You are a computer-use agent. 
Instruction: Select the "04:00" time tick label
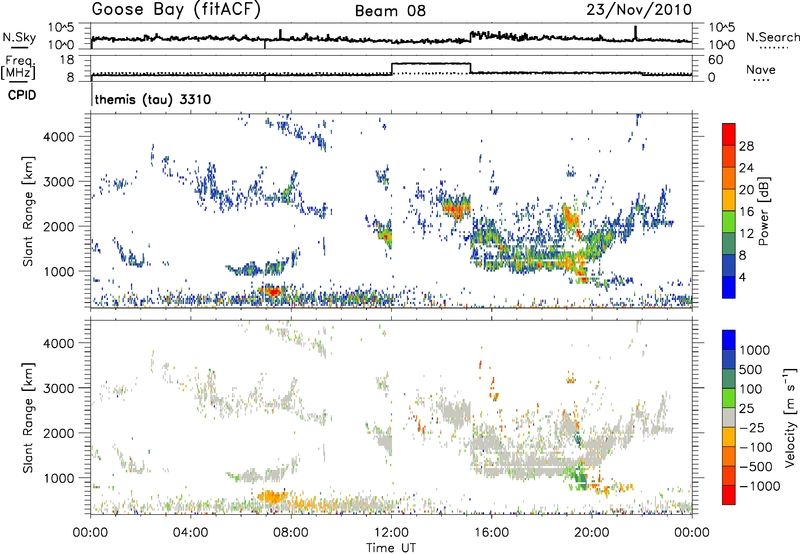pos(190,533)
